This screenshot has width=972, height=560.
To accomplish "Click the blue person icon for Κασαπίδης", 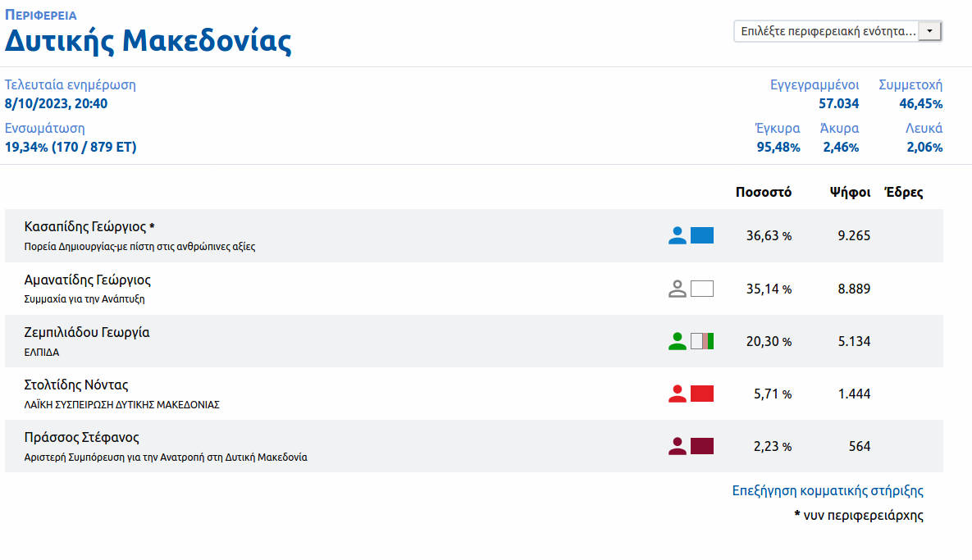I will [x=677, y=236].
